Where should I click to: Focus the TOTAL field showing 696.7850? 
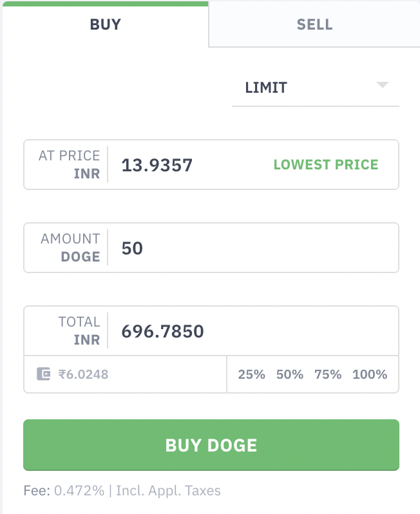coord(211,331)
